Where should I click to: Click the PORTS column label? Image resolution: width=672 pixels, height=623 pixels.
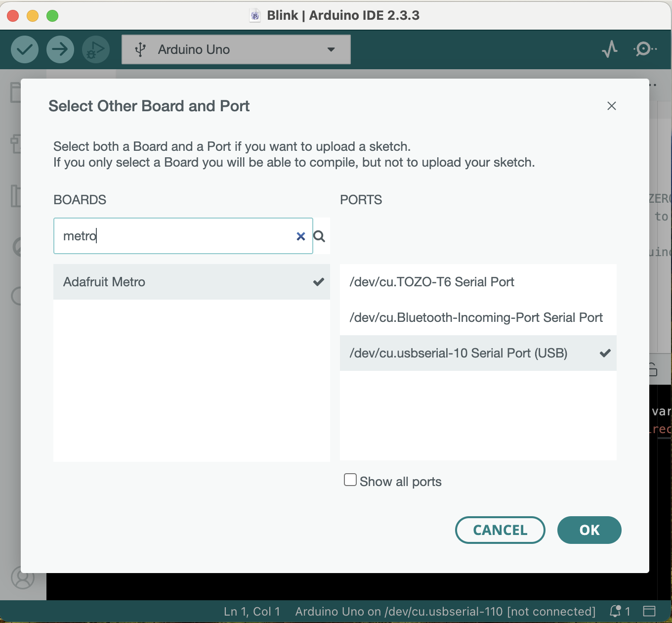click(x=361, y=200)
